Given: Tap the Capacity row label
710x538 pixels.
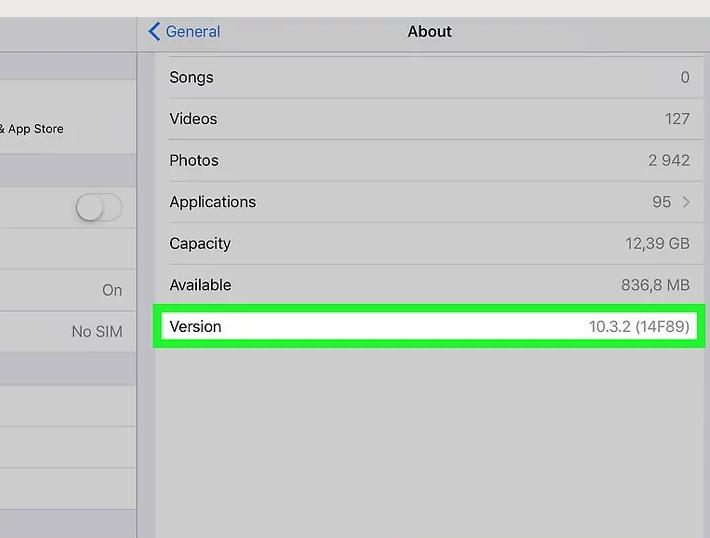Looking at the screenshot, I should click(200, 243).
